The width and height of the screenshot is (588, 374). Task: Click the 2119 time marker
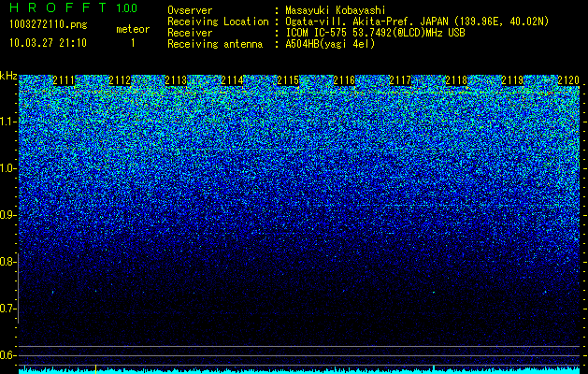point(512,80)
